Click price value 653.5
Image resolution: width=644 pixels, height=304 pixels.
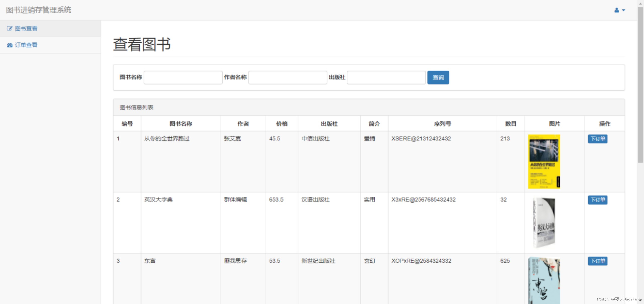[276, 200]
